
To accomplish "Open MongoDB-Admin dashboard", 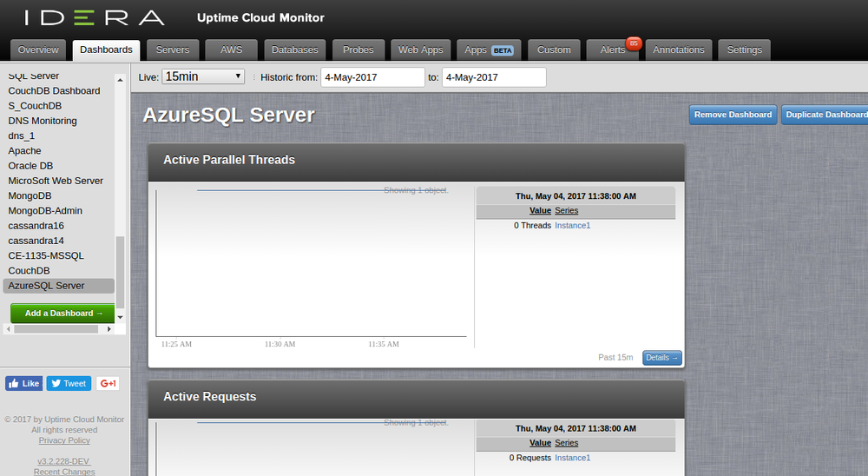I will point(45,210).
